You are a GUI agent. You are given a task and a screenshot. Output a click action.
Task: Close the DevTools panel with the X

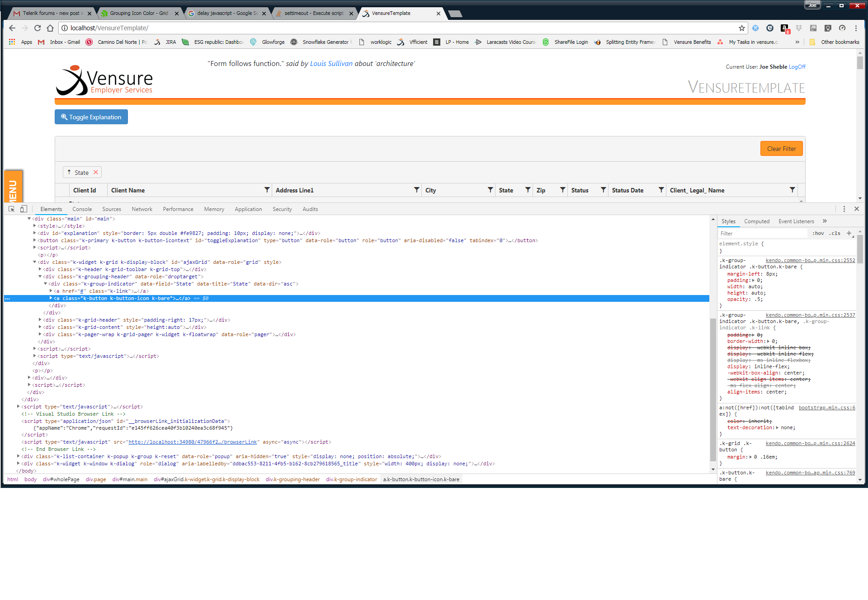(x=857, y=209)
